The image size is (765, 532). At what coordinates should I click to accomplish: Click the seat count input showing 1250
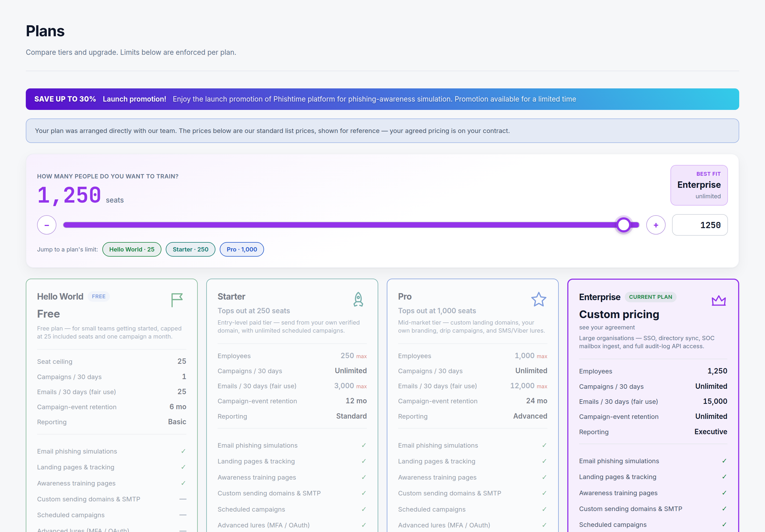click(700, 225)
